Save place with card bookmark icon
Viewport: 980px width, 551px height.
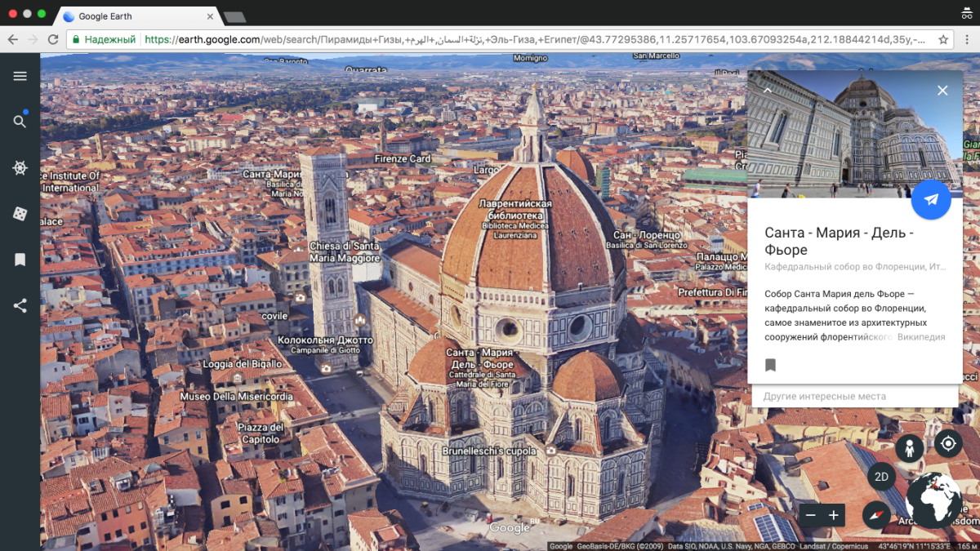tap(770, 365)
